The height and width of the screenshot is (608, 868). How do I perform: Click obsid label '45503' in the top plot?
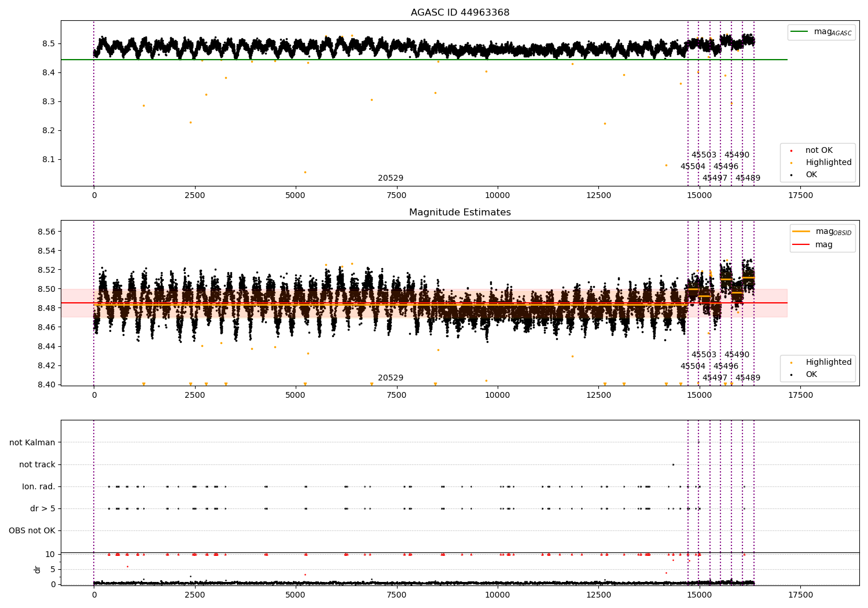point(704,155)
